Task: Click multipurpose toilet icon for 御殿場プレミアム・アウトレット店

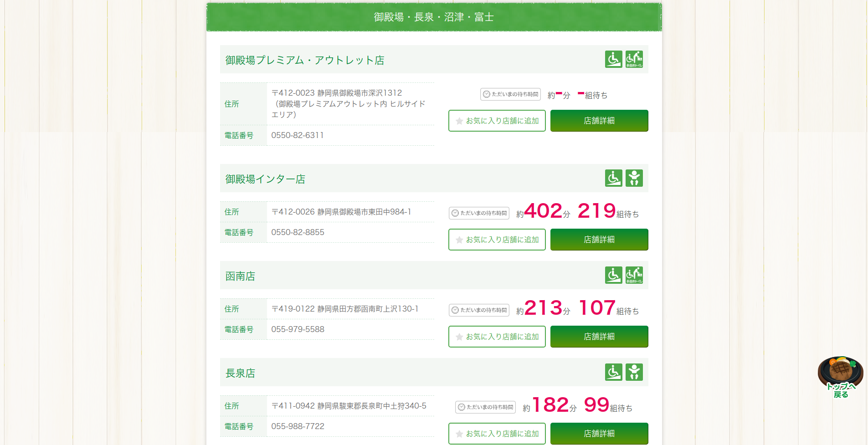Action: click(634, 59)
